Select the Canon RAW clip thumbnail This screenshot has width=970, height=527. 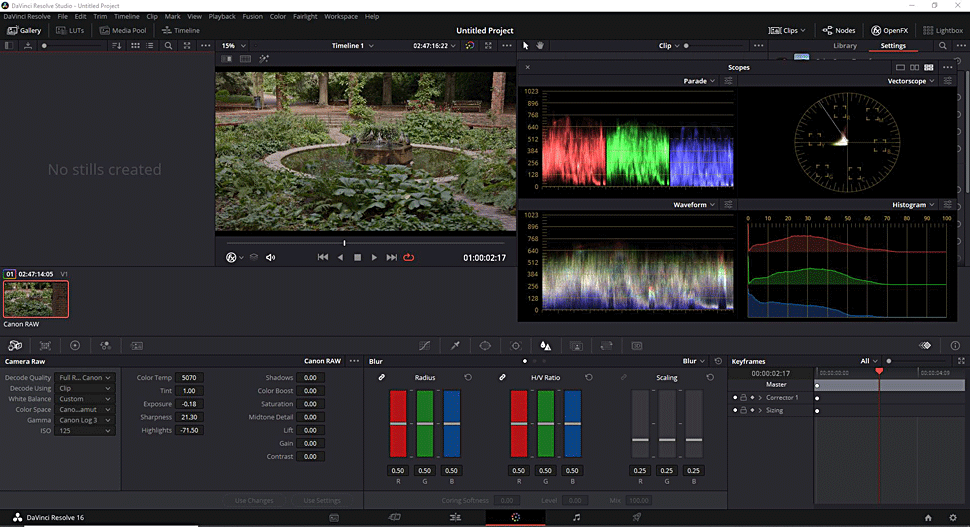click(36, 299)
